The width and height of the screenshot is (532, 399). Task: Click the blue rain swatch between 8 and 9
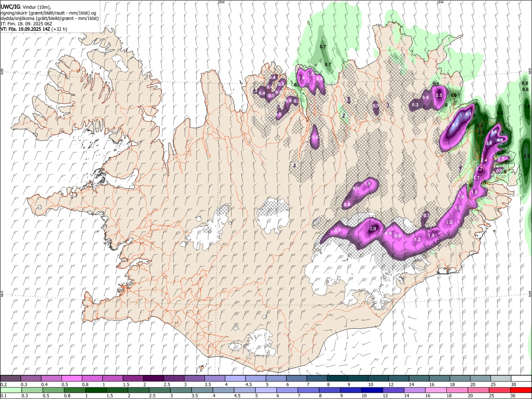[330, 390]
